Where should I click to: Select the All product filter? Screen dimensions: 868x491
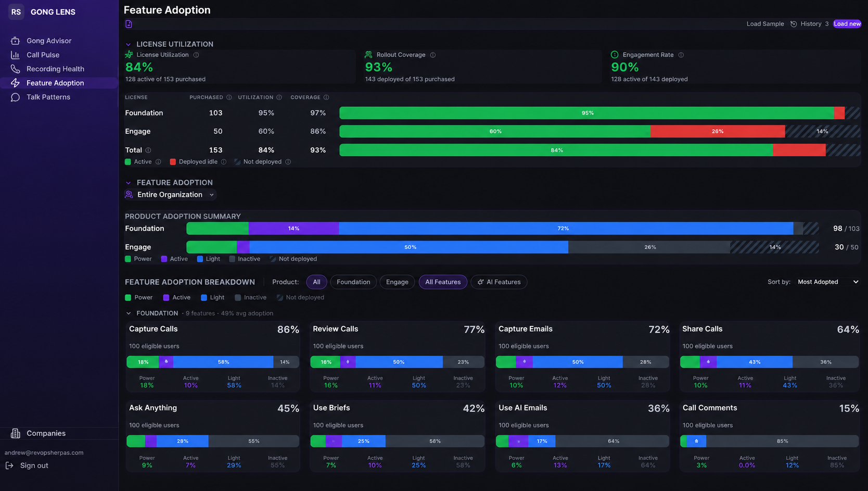click(x=316, y=282)
